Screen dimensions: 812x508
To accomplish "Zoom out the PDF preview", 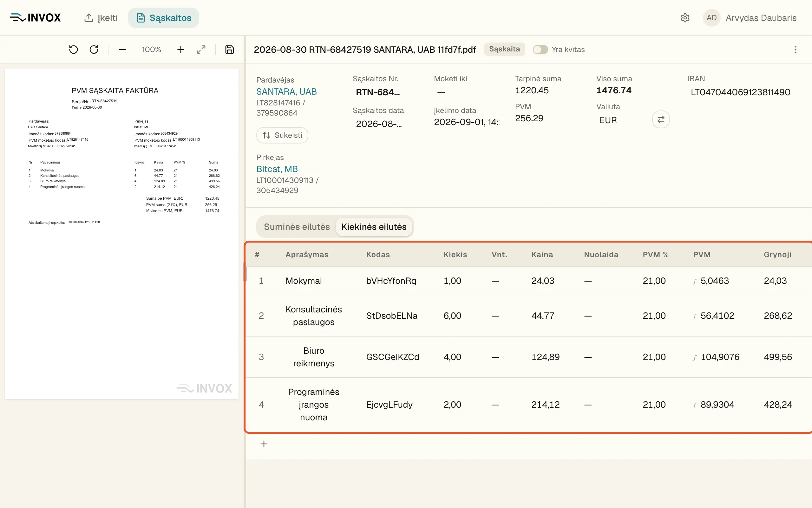I will click(122, 50).
